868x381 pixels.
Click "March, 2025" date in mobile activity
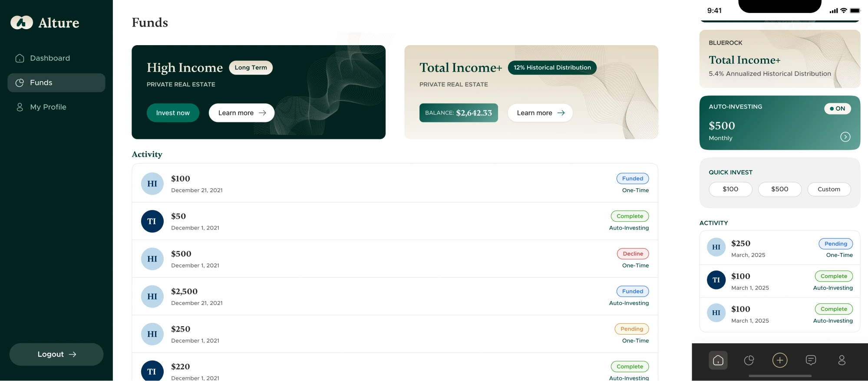tap(748, 255)
